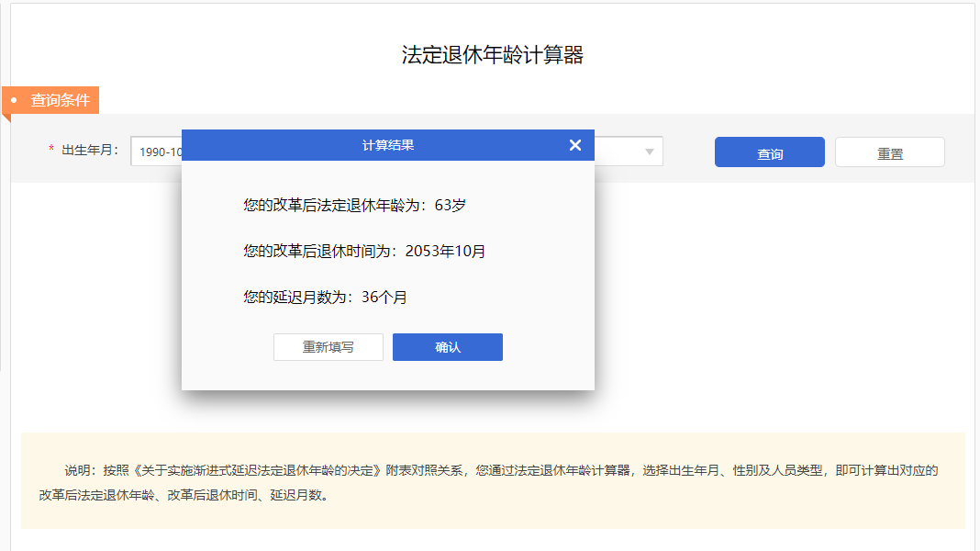Close the 计算结果 dialog with the X icon
The height and width of the screenshot is (551, 980).
pos(575,144)
